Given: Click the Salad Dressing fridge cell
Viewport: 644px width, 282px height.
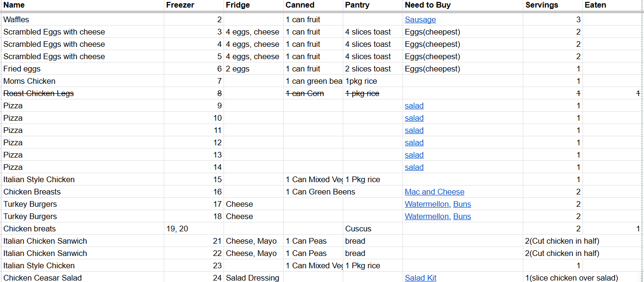Looking at the screenshot, I should point(252,278).
